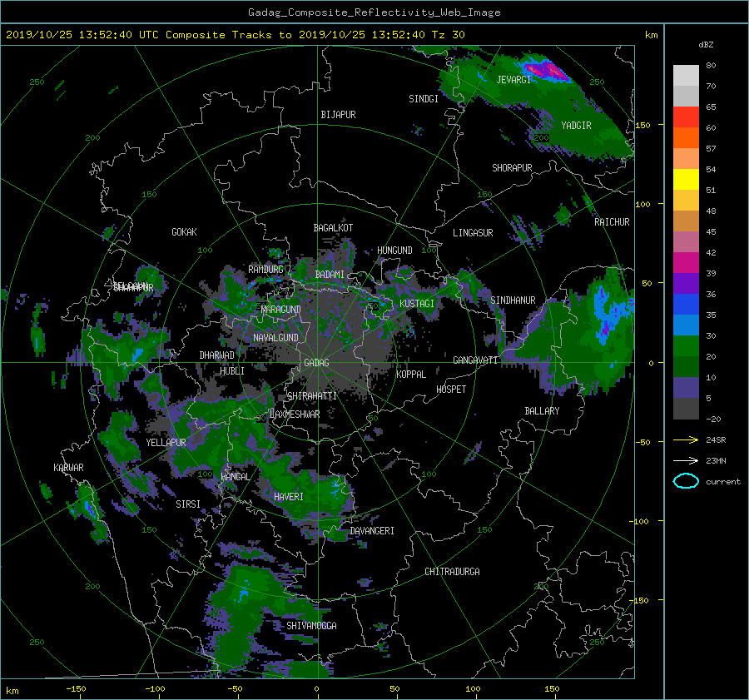Click the DAVANGERI town label
749x700 pixels.
(372, 531)
